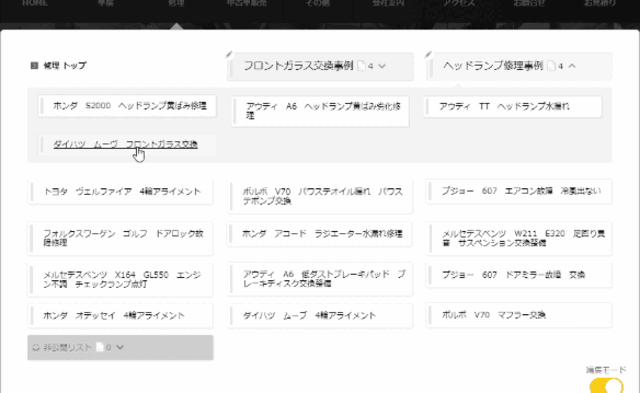Open トヨタ ヴェルファイア 4輪アライメント
This screenshot has width=640, height=393.
(120, 192)
